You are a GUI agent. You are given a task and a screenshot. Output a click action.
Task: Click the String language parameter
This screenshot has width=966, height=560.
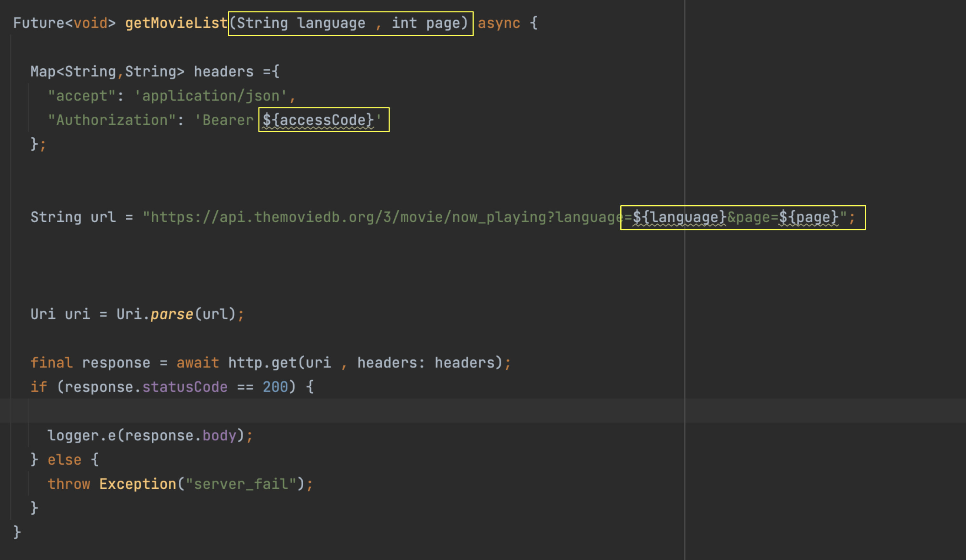pos(301,24)
